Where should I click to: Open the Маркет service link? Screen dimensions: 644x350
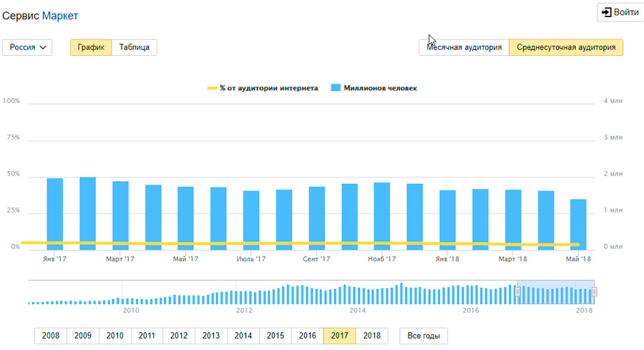61,16
